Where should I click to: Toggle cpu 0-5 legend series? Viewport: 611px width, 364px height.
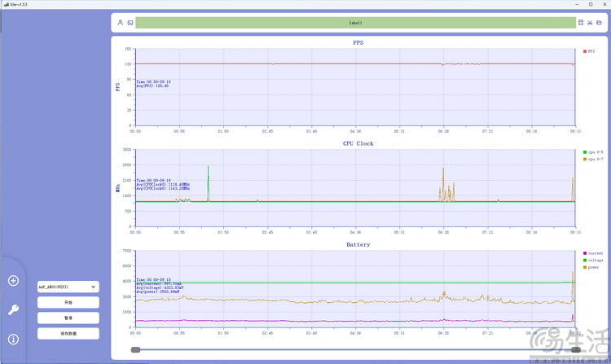pos(592,152)
